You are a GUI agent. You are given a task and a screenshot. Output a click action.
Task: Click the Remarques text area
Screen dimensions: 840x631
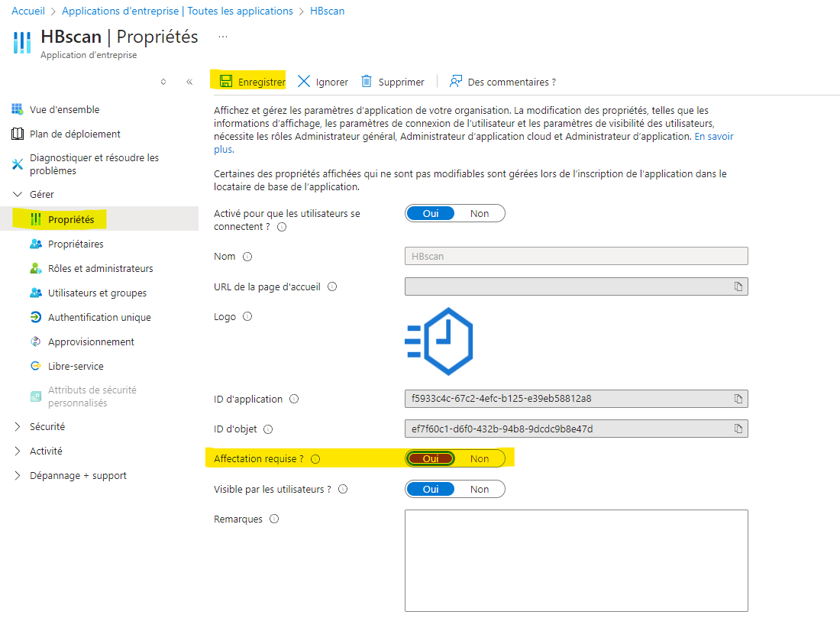576,560
